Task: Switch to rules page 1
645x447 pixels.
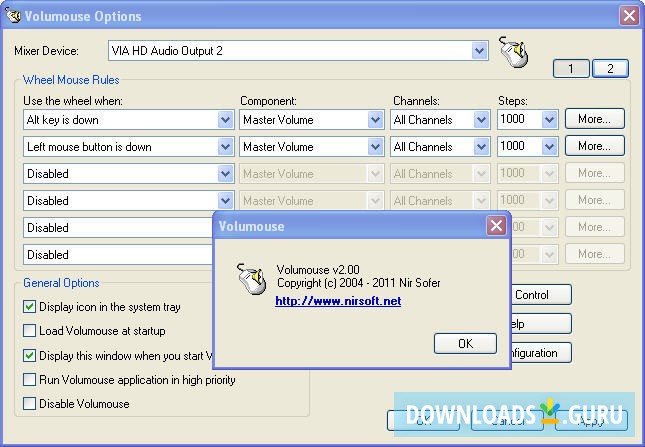Action: 571,68
